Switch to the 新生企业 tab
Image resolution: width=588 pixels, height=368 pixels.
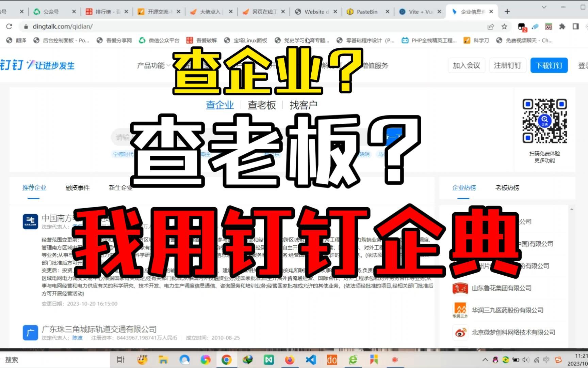click(120, 187)
